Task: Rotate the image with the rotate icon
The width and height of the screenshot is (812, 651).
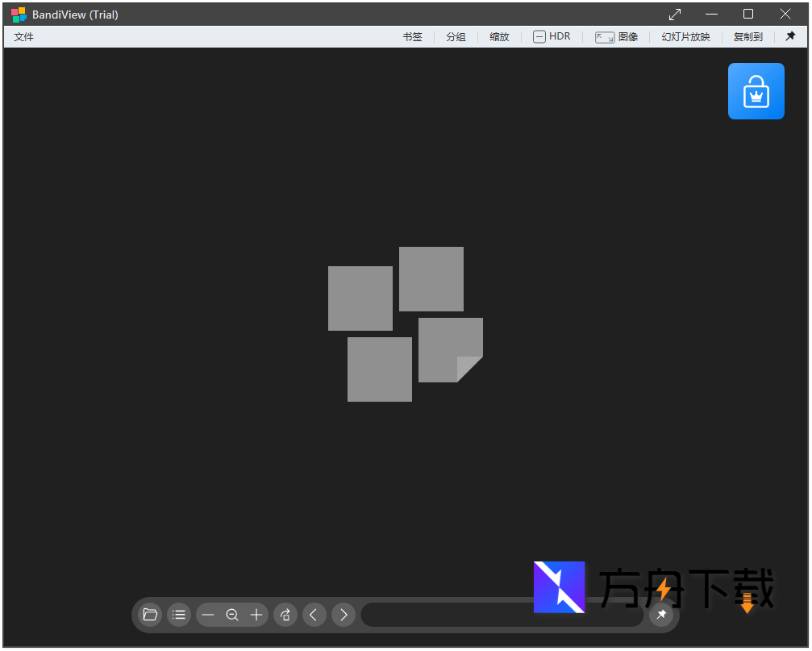Action: point(285,615)
